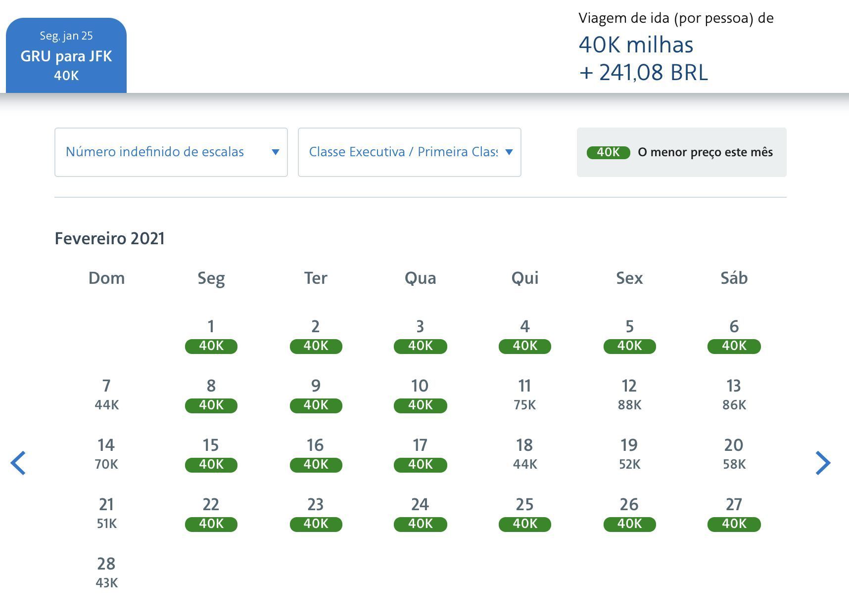The height and width of the screenshot is (616, 849).
Task: Click date 18 showing 44K
Action: pyautogui.click(x=525, y=454)
